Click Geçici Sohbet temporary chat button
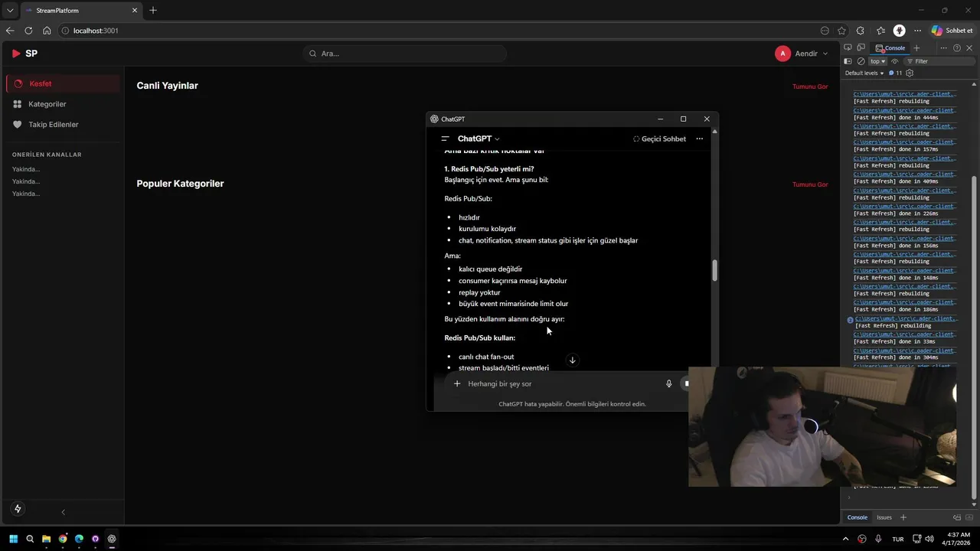This screenshot has height=551, width=980. pos(659,139)
